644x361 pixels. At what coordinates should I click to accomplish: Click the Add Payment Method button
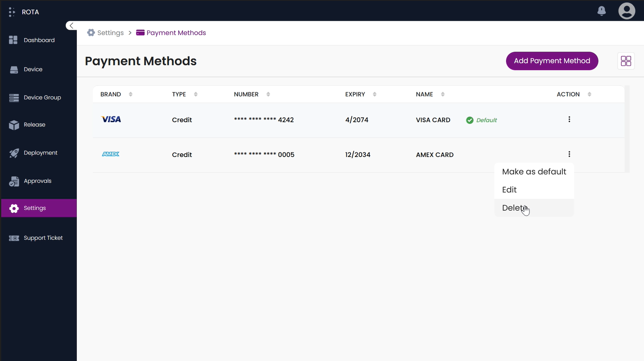552,61
